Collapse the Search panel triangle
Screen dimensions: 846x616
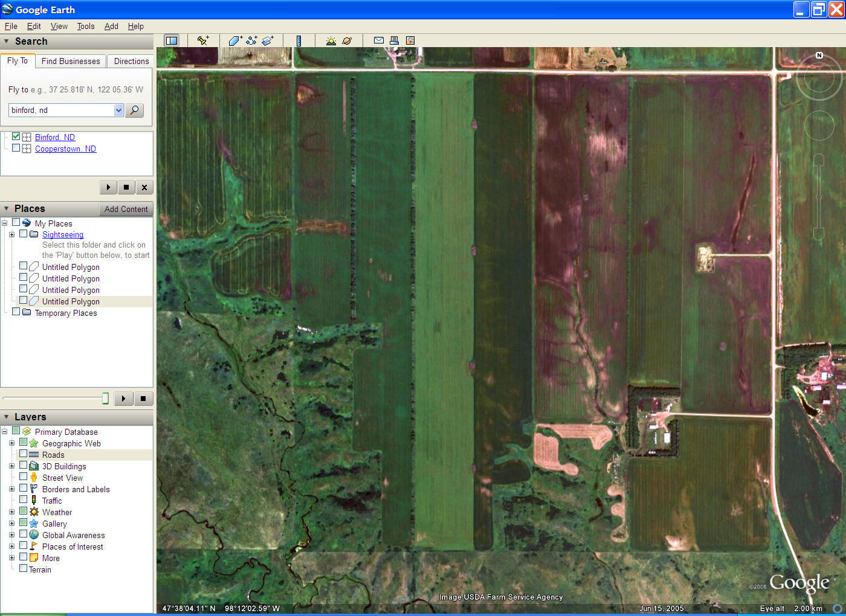[x=7, y=41]
